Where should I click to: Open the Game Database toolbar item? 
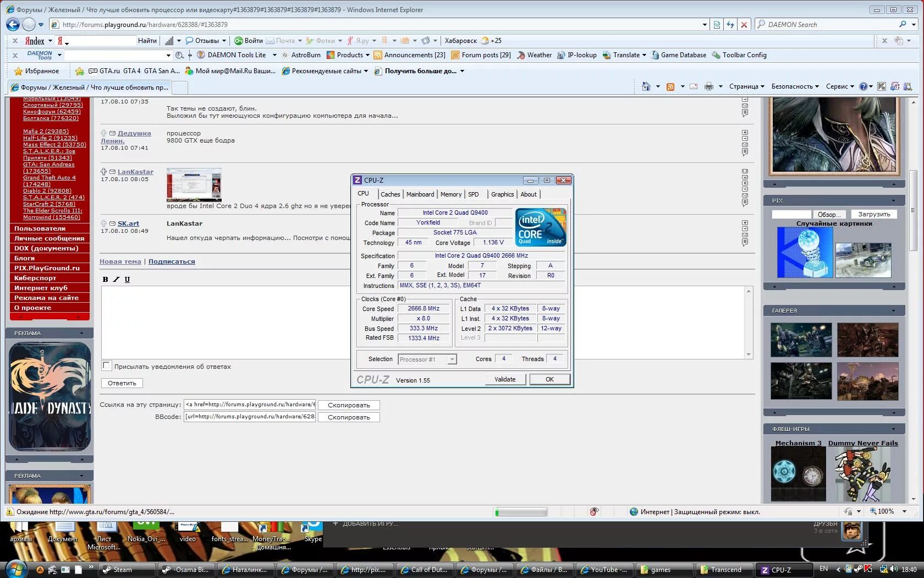679,55
